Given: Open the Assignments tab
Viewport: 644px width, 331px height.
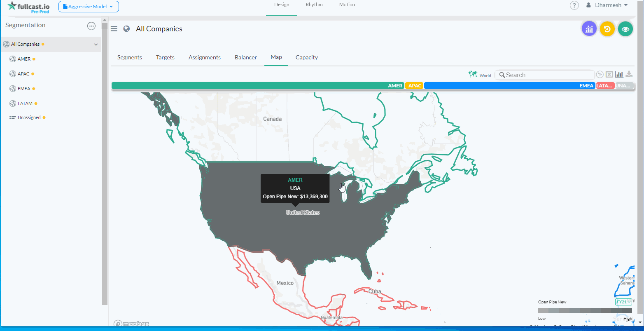Looking at the screenshot, I should [205, 57].
